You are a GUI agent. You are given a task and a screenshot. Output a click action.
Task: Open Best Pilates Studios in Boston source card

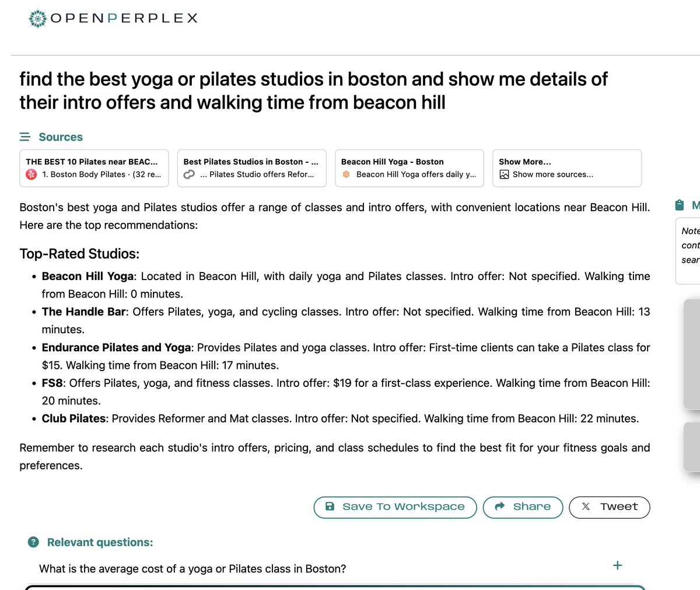(x=251, y=168)
